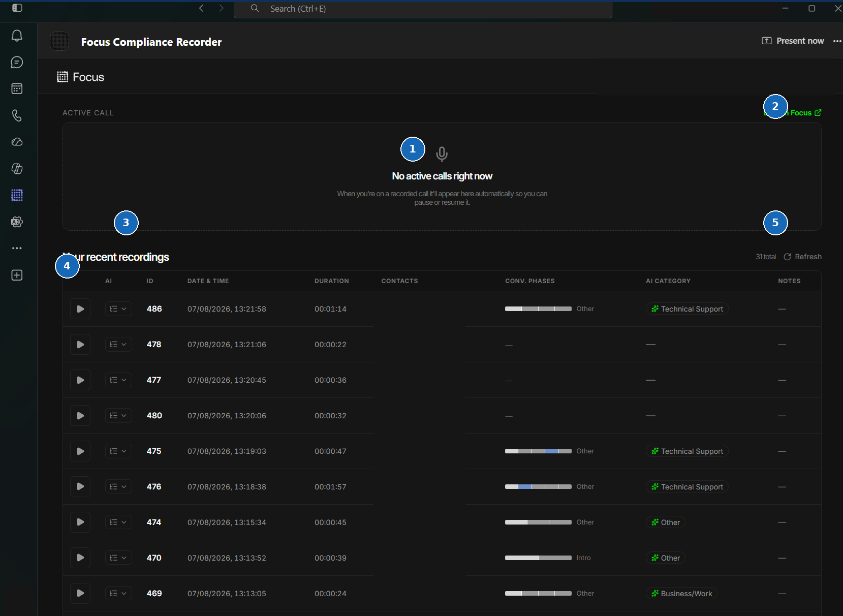843x616 pixels.
Task: Click the microphone icon in active call panel
Action: (x=442, y=153)
